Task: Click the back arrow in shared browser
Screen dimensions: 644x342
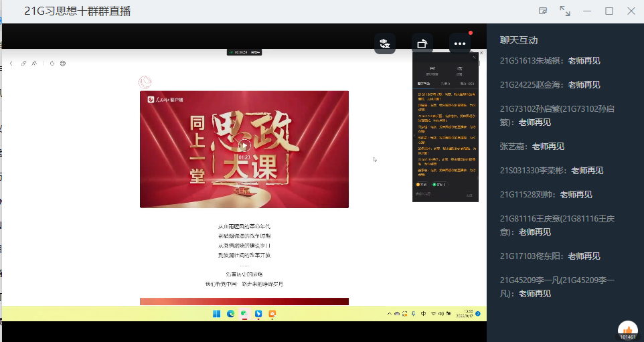Action: 11,64
